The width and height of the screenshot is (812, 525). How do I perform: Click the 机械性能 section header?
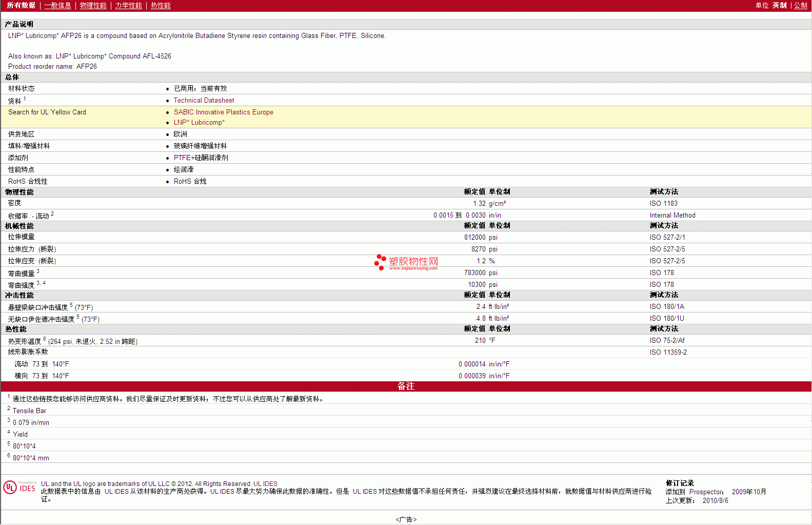click(19, 226)
